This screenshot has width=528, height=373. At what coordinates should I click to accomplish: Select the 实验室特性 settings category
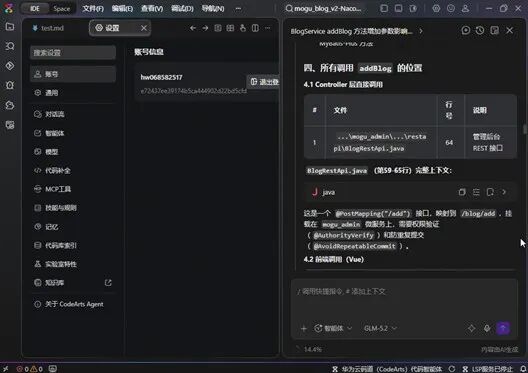pos(73,264)
